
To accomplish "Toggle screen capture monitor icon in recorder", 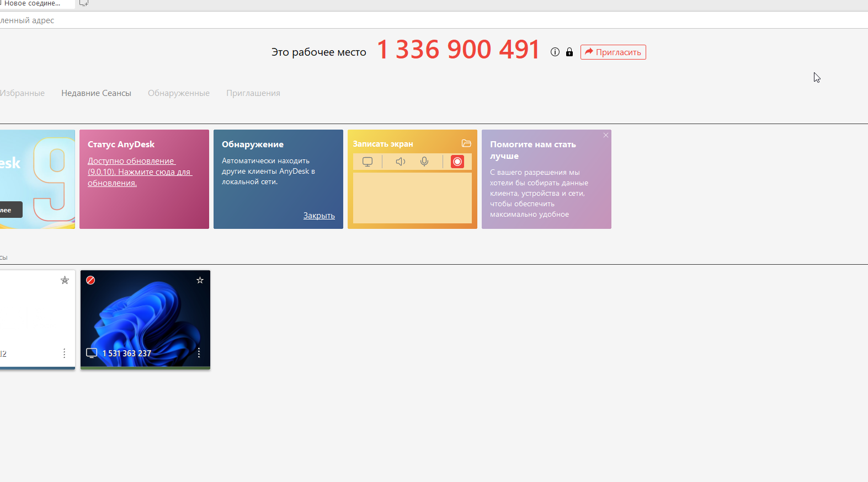I will click(x=368, y=162).
